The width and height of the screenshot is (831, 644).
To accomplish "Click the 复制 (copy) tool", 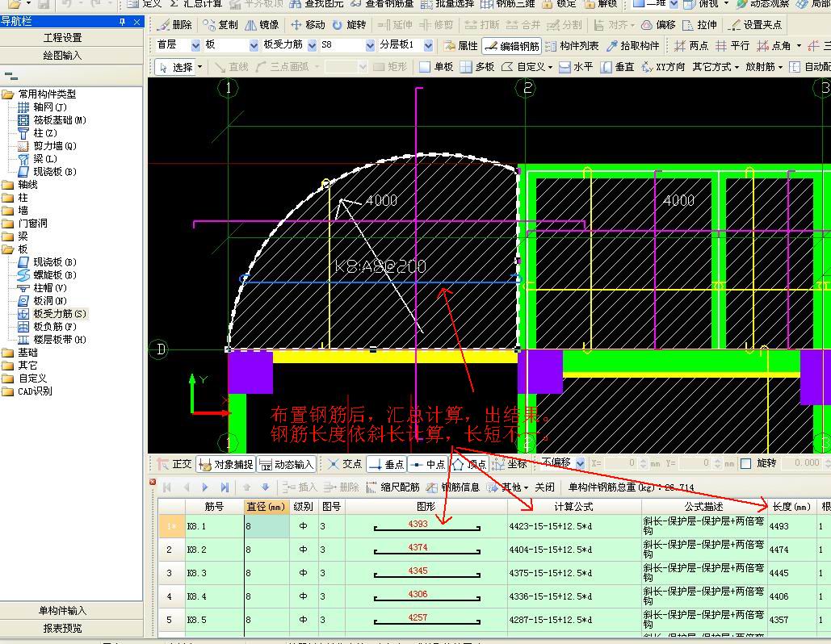I will [x=220, y=25].
